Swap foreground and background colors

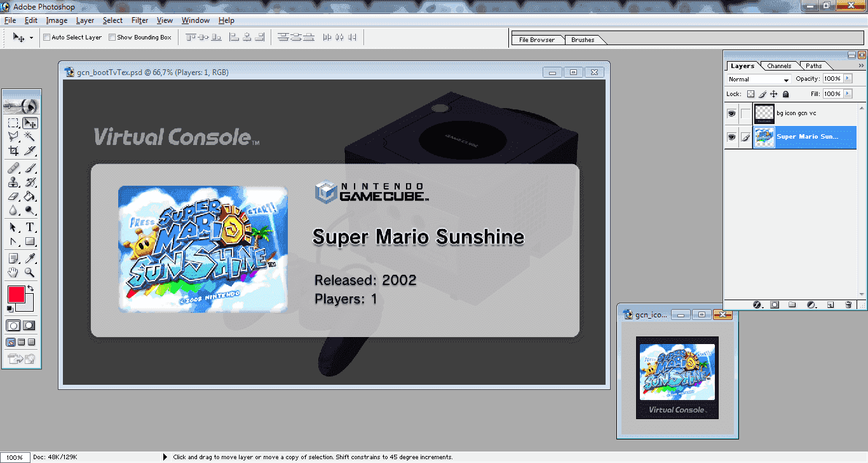coord(30,289)
